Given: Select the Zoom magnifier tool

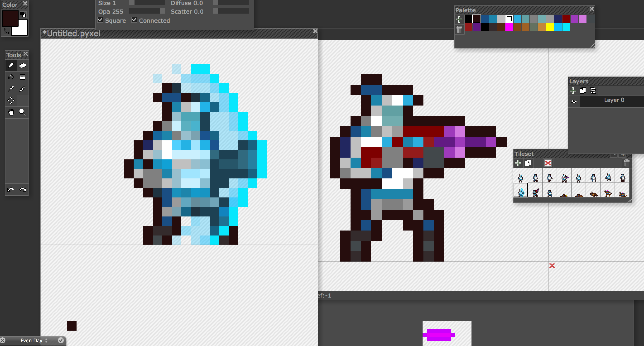Looking at the screenshot, I should coord(22,112).
